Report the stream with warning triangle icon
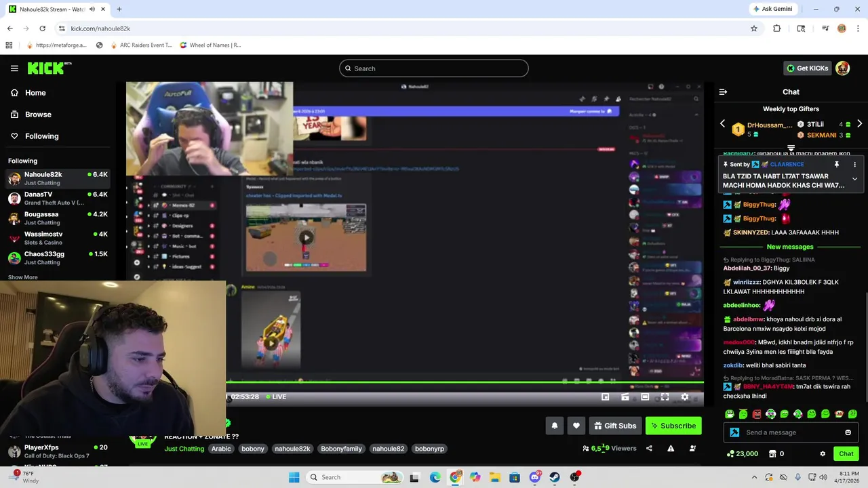The height and width of the screenshot is (488, 868). [x=671, y=448]
